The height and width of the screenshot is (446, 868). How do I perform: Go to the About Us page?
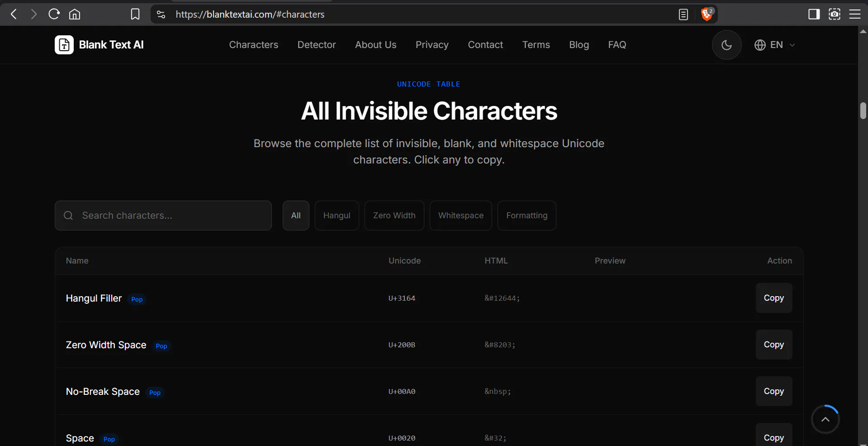click(375, 45)
